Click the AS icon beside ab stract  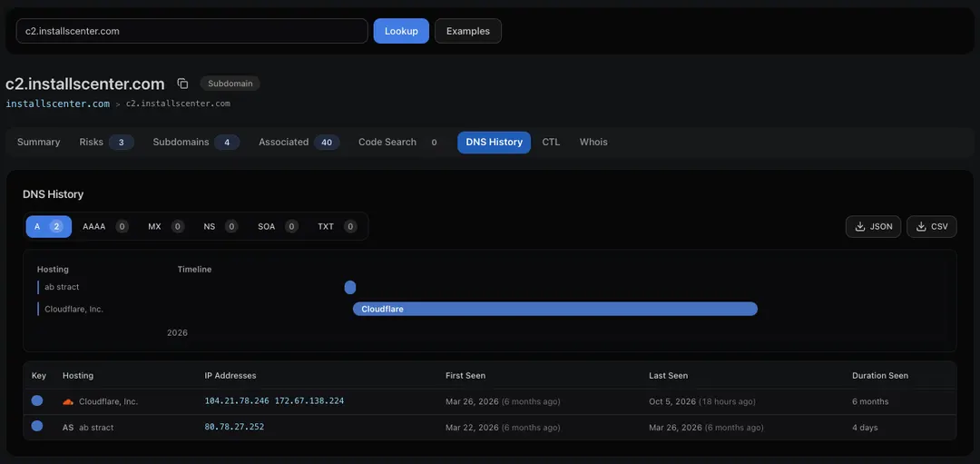coord(68,427)
